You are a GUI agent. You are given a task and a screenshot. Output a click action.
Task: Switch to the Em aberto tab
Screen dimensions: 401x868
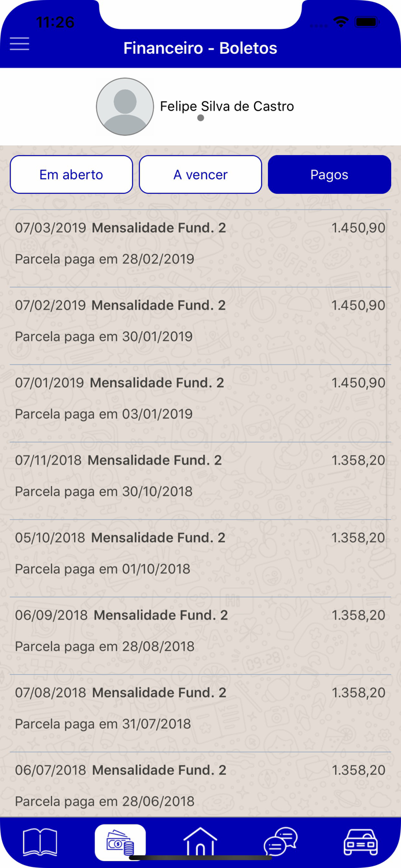[71, 174]
